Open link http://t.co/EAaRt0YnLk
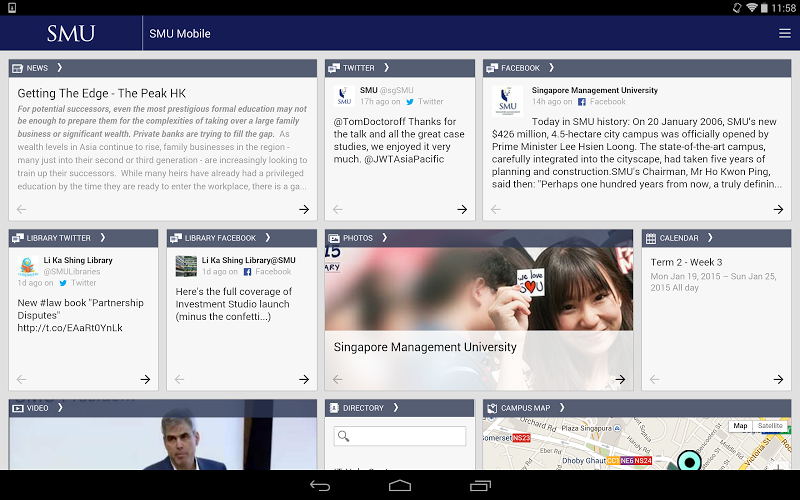 [70, 328]
